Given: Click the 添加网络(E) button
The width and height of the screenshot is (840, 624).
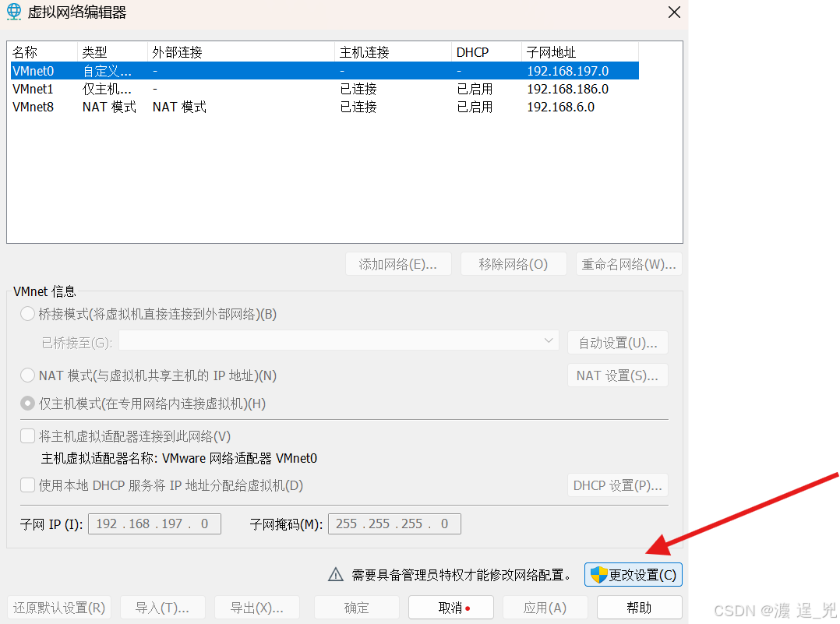Looking at the screenshot, I should [x=398, y=263].
